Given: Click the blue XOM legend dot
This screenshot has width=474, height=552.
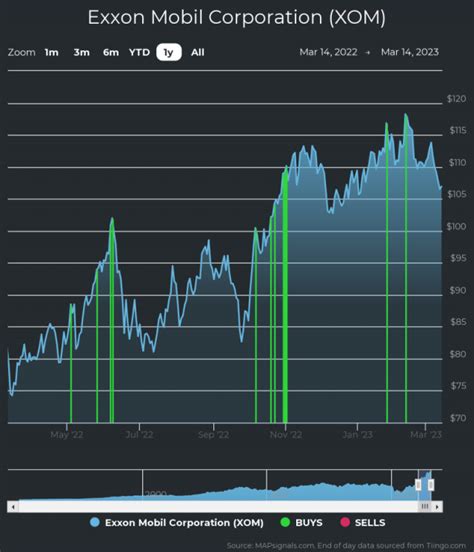Looking at the screenshot, I should click(95, 522).
